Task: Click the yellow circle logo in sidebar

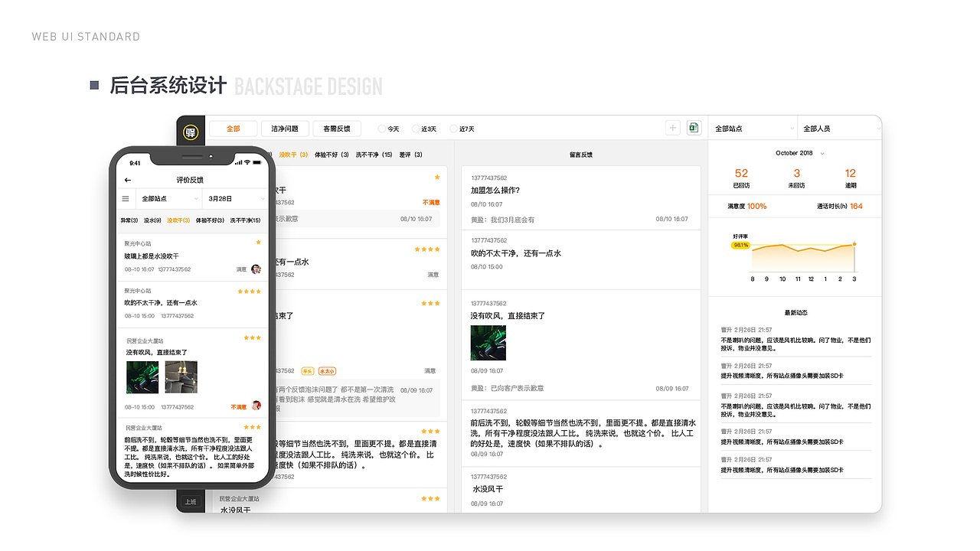Action: pyautogui.click(x=191, y=132)
